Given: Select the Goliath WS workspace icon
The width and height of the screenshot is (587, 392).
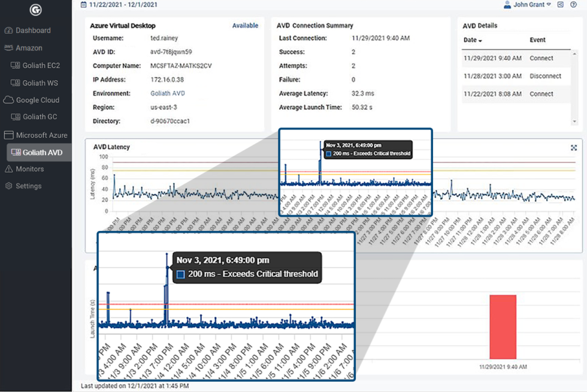Looking at the screenshot, I should pos(16,83).
